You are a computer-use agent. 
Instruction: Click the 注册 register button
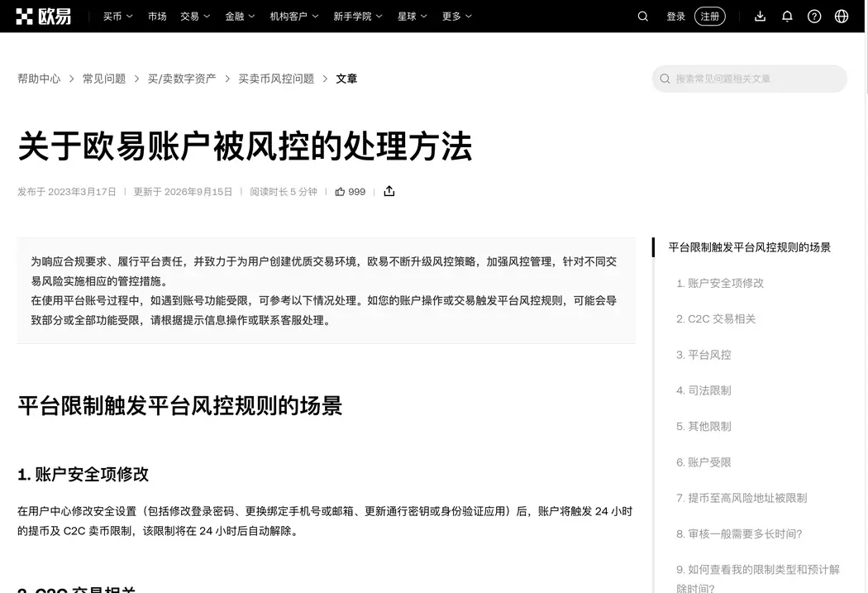[709, 17]
